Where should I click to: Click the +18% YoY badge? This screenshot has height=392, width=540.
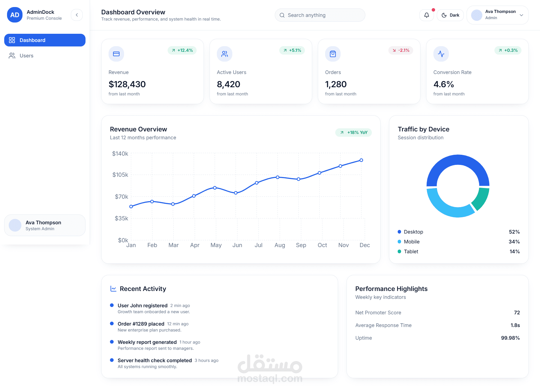[354, 133]
